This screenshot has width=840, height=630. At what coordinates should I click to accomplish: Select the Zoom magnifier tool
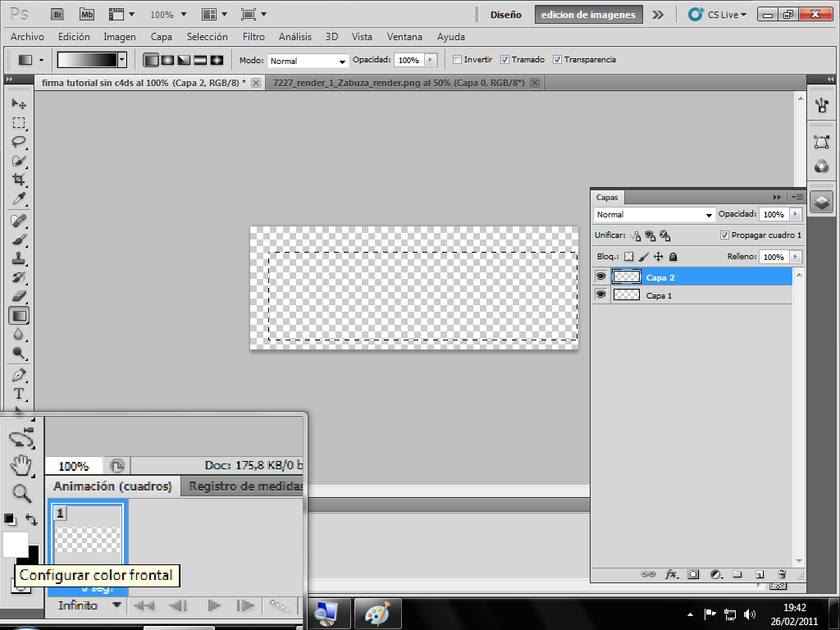(21, 493)
